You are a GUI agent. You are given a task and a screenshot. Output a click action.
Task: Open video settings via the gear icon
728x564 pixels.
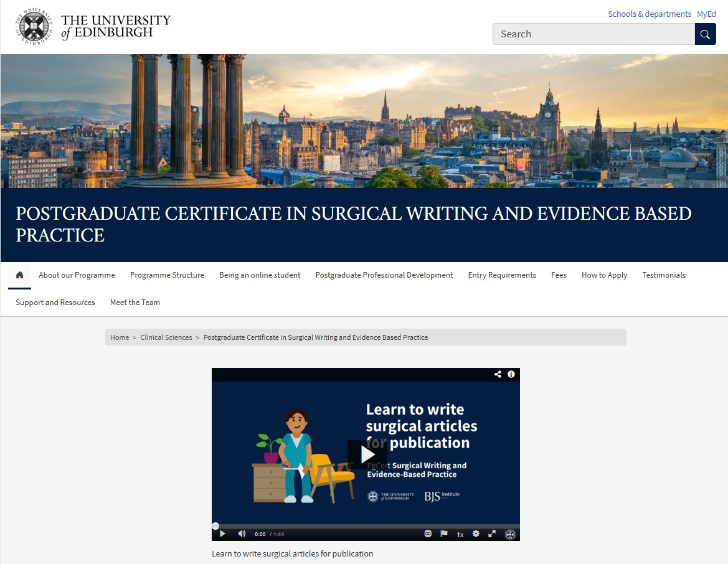(476, 534)
